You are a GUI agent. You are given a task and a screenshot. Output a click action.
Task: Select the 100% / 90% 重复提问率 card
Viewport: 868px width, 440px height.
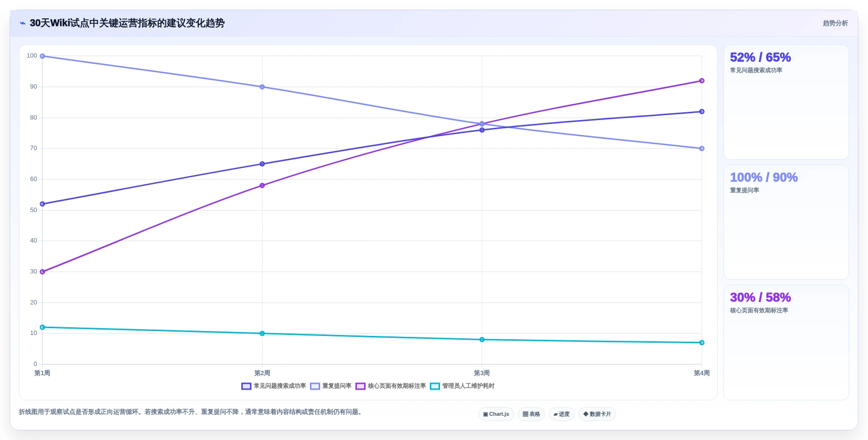[x=786, y=222]
